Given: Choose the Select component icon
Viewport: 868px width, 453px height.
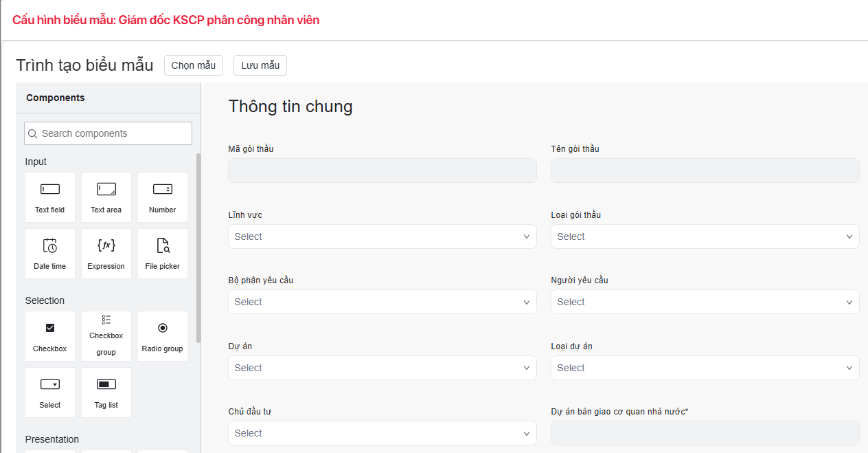Looking at the screenshot, I should coord(50,385).
